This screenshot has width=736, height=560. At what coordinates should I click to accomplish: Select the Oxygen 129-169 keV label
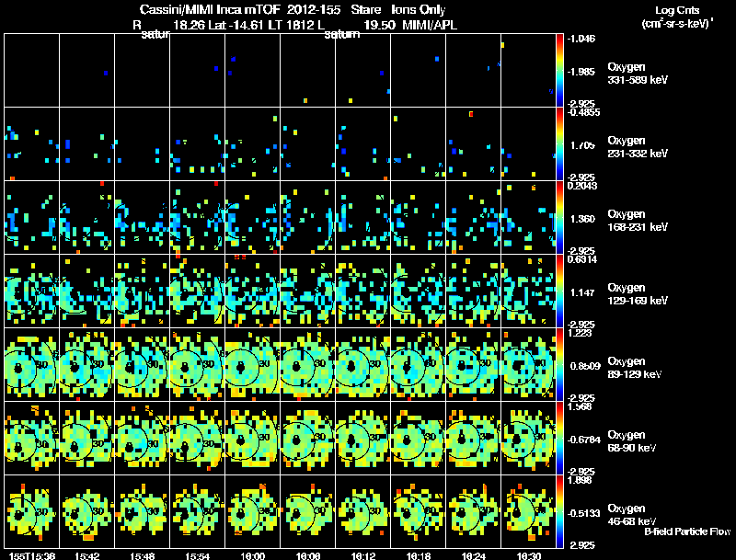pyautogui.click(x=638, y=294)
